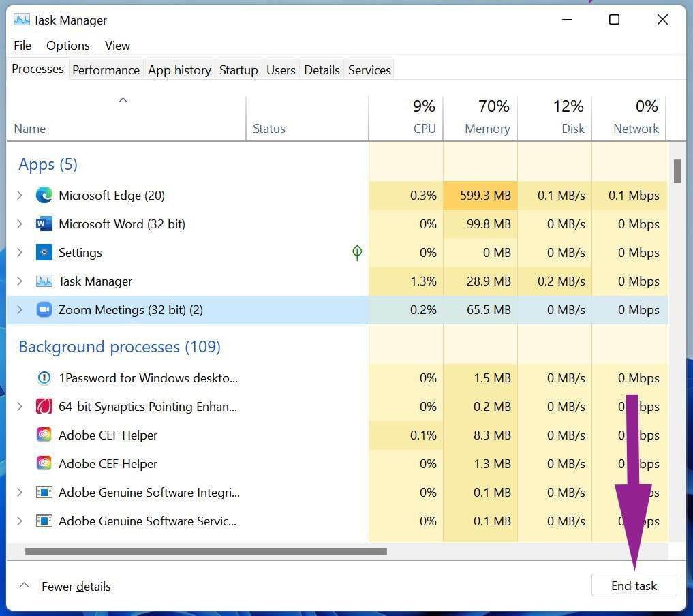The width and height of the screenshot is (693, 616).
Task: Click the Synaptics Pointing icon
Action: click(44, 406)
